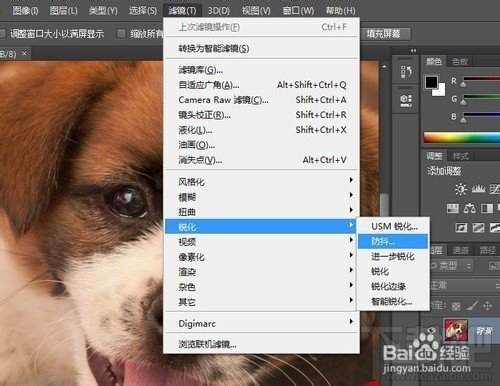
Task: Open Camera Raw 滤镜(C)... menu item
Action: pyautogui.click(x=262, y=100)
